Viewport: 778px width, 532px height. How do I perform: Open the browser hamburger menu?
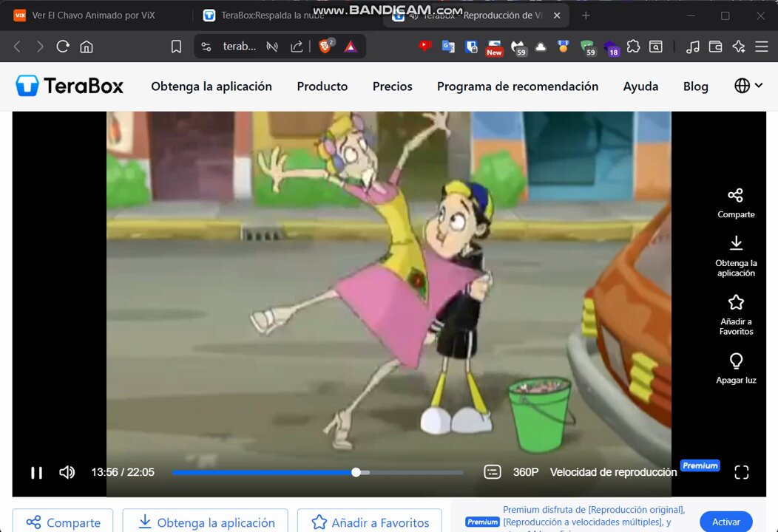pos(761,47)
